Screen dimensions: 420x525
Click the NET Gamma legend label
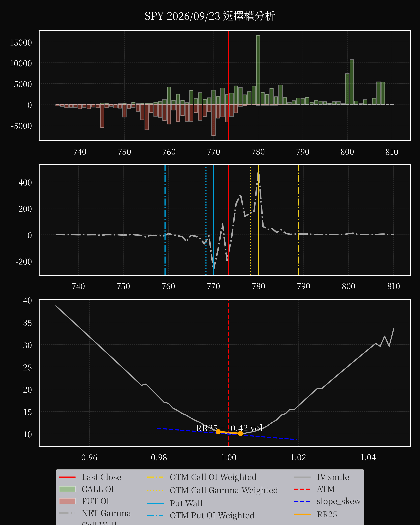(x=106, y=513)
